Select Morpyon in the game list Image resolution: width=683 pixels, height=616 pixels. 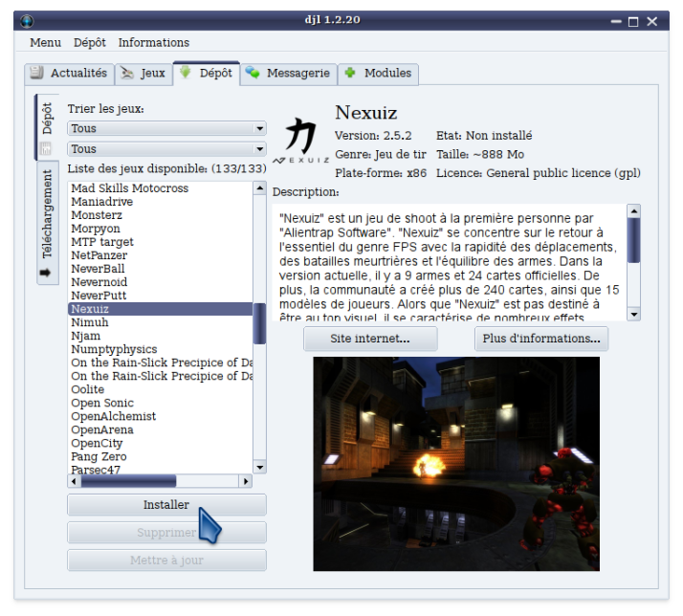161,229
